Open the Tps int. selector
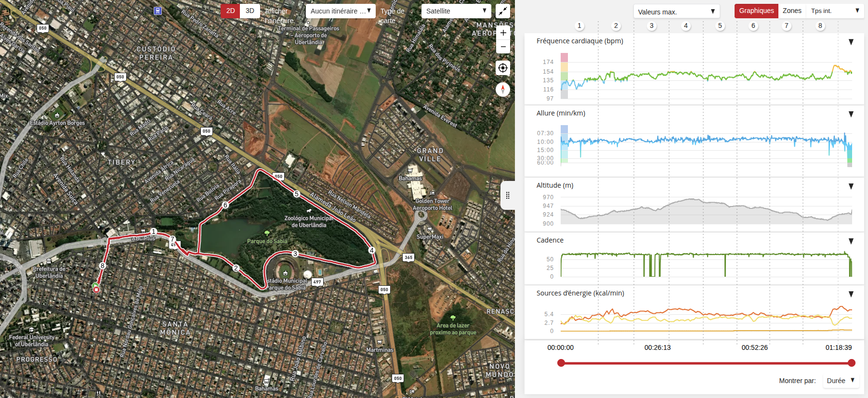This screenshot has height=398, width=868. pyautogui.click(x=835, y=11)
